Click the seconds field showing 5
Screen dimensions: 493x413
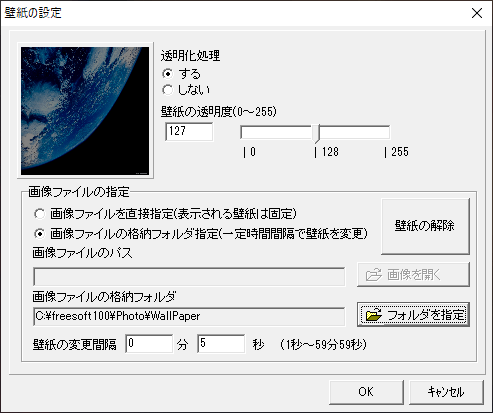click(221, 344)
